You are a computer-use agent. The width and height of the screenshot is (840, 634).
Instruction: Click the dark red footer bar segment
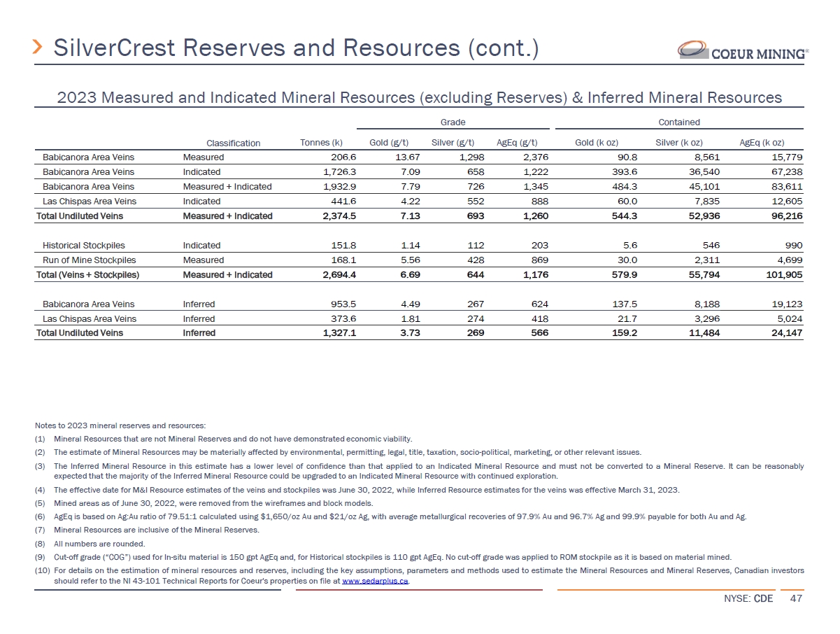coord(419,590)
